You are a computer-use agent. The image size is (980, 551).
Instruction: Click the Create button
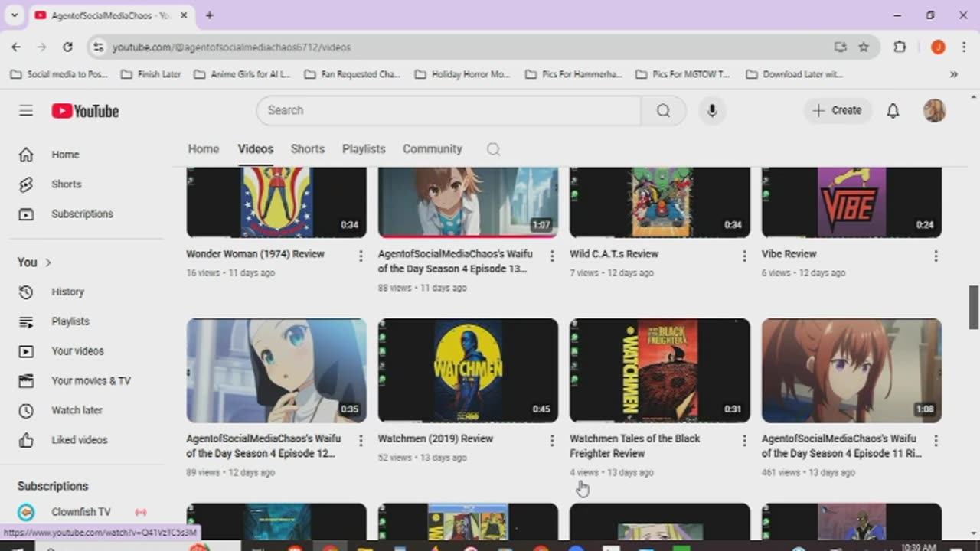[838, 111]
